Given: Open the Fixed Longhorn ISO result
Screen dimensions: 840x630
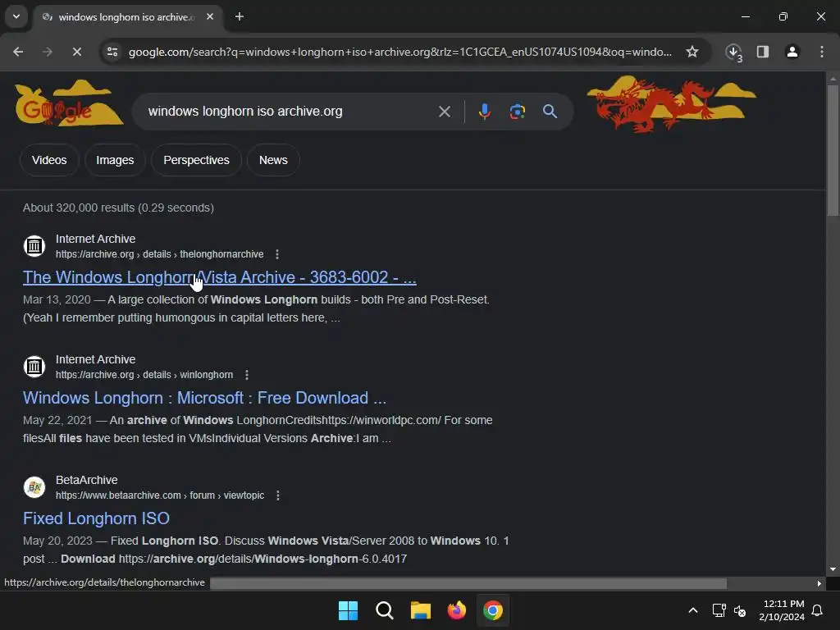Looking at the screenshot, I should 97,518.
